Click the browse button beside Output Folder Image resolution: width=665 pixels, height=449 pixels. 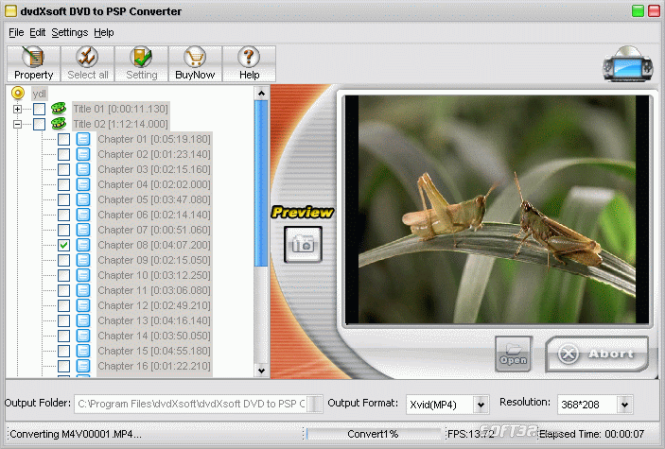point(314,404)
